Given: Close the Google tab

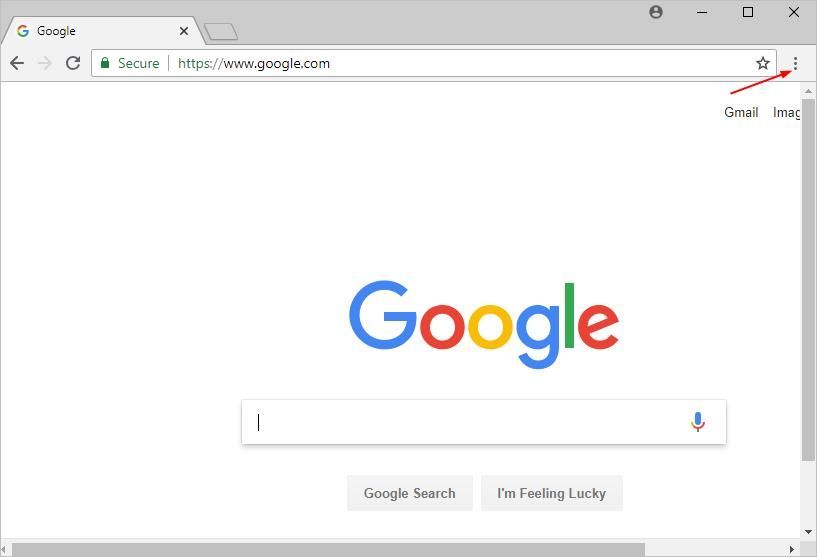Looking at the screenshot, I should coord(184,31).
